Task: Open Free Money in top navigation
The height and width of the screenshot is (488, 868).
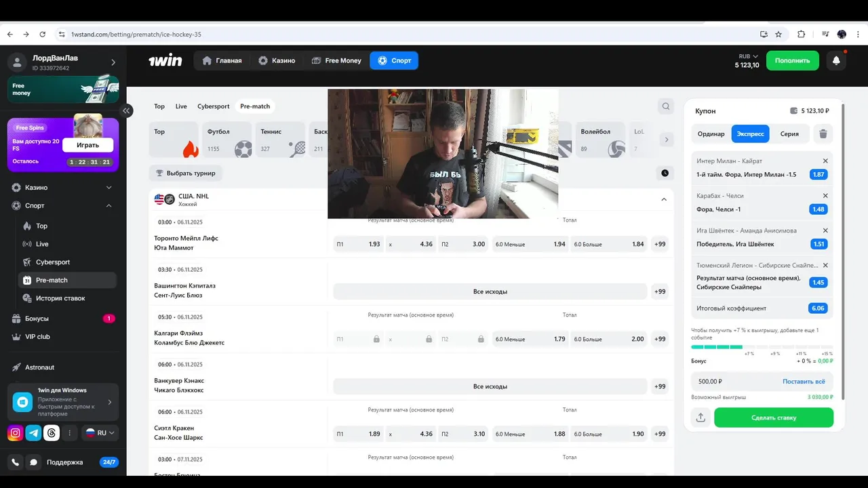Action: click(x=336, y=60)
